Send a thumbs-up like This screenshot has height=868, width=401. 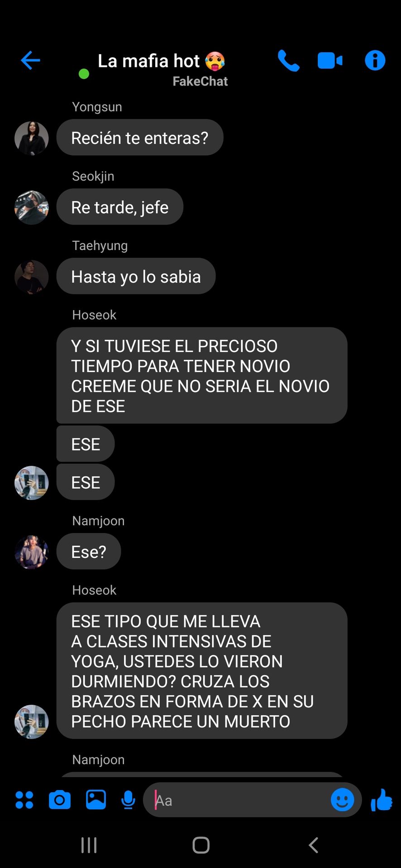(x=382, y=800)
